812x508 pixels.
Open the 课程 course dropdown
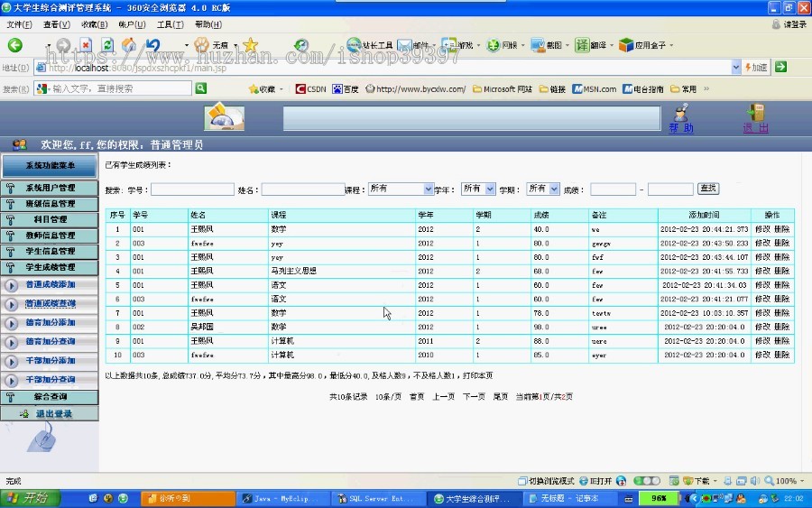401,189
